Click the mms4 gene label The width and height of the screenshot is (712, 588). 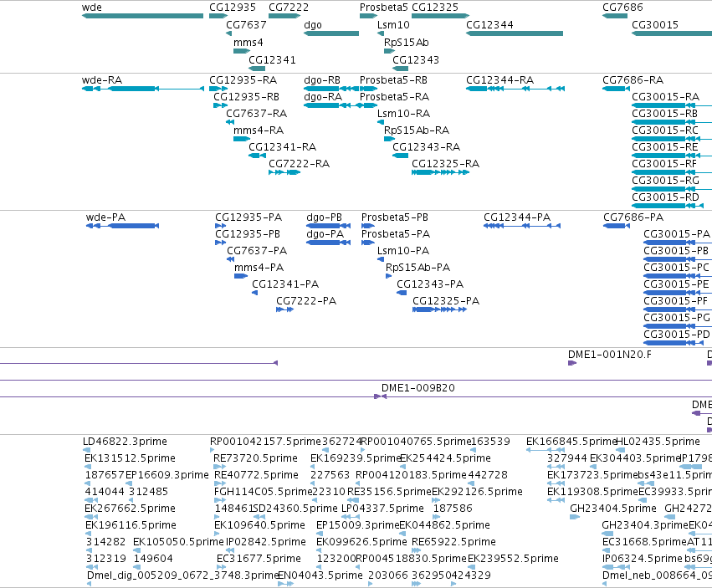(248, 42)
